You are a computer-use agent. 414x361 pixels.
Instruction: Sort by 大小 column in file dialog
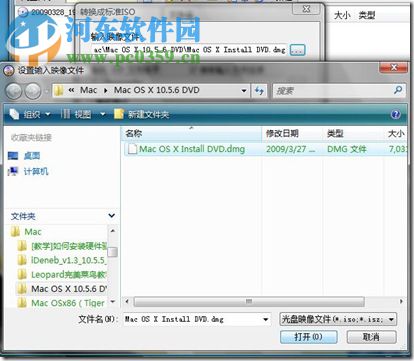[396, 134]
